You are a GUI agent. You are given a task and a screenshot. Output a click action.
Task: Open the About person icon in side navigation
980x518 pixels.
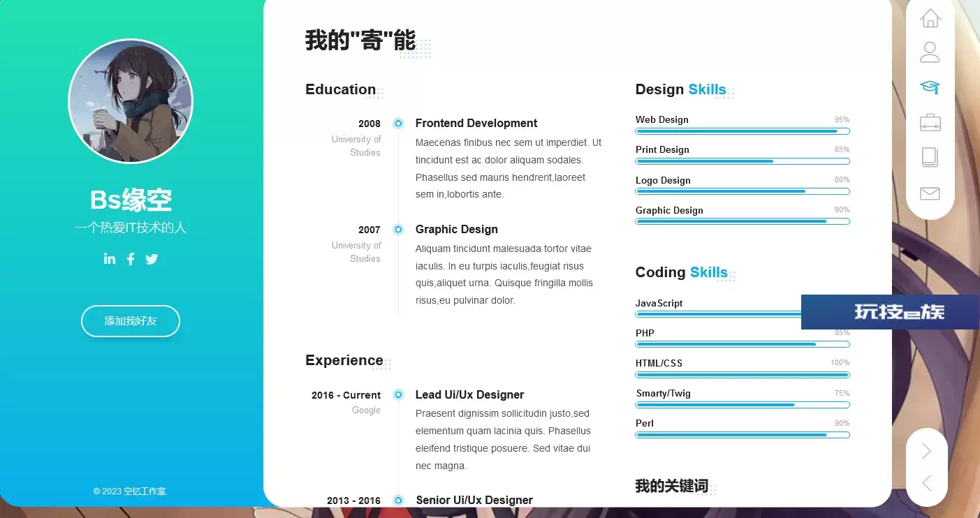pyautogui.click(x=930, y=52)
